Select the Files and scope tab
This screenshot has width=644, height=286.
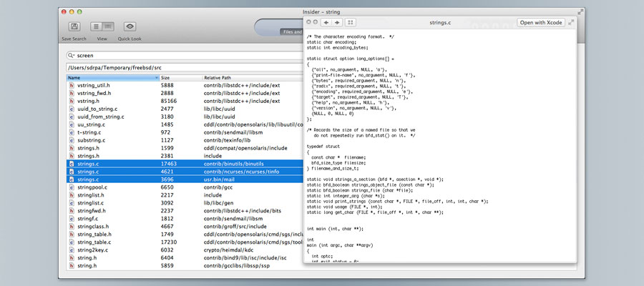[x=289, y=31]
